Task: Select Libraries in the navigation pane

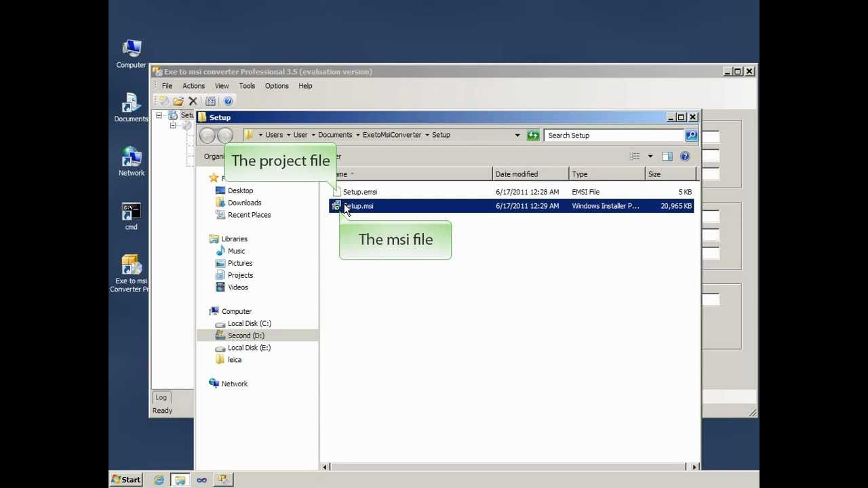Action: click(x=234, y=239)
